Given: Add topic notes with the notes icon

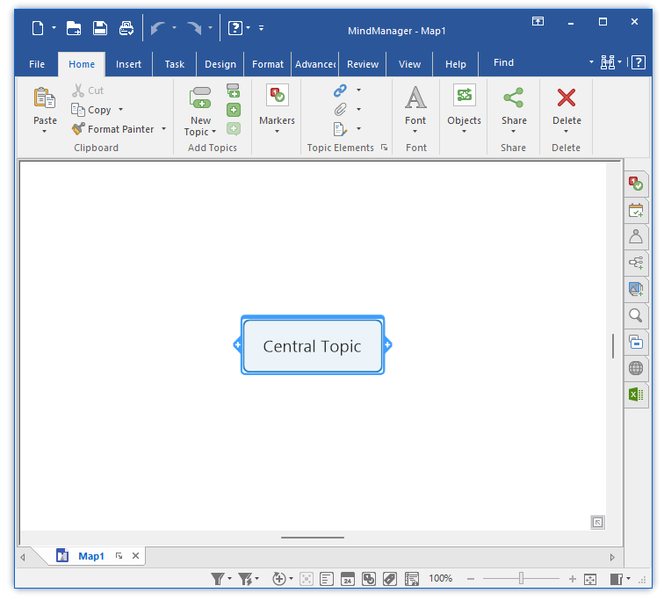Looking at the screenshot, I should 340,129.
